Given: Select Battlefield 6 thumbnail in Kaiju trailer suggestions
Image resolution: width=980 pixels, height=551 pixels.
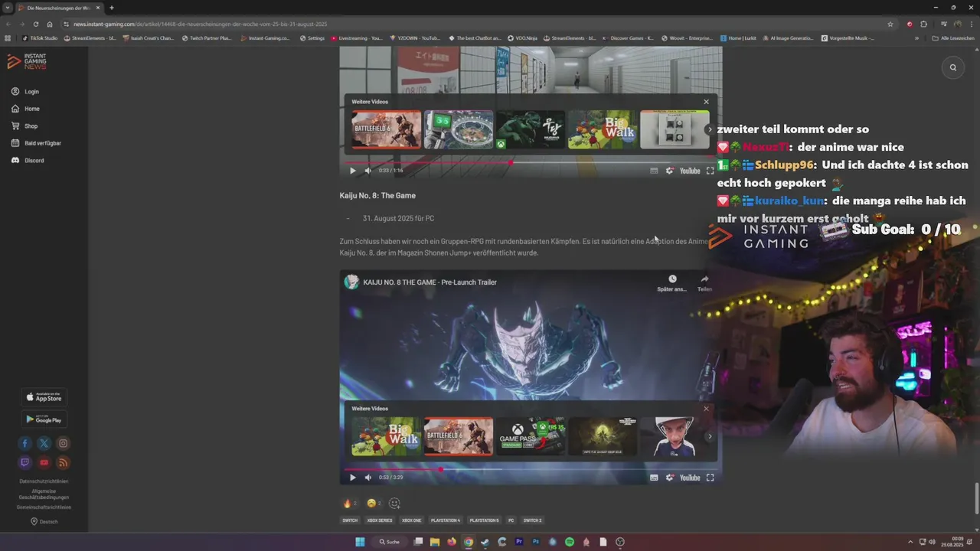Looking at the screenshot, I should pos(459,436).
